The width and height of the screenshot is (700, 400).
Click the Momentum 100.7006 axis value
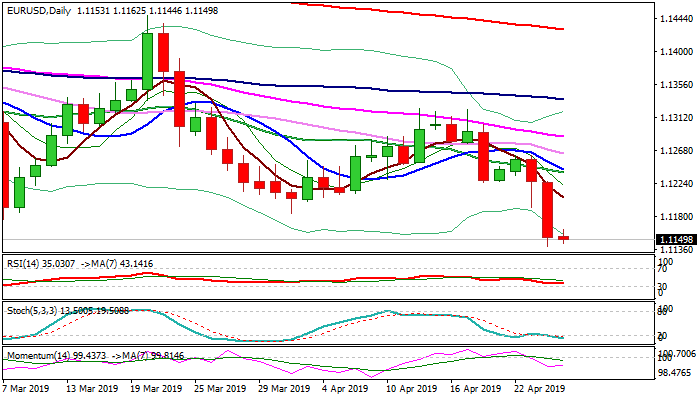coord(675,354)
